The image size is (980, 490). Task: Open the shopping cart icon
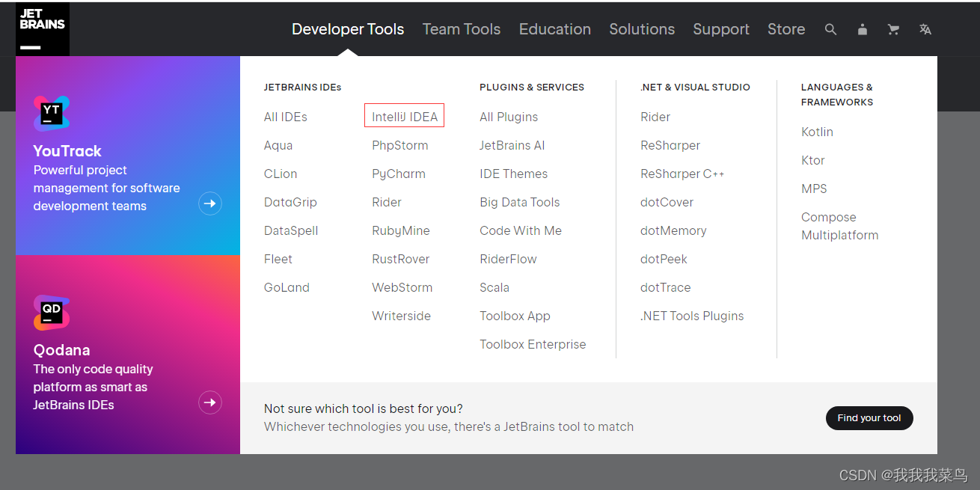click(x=893, y=29)
